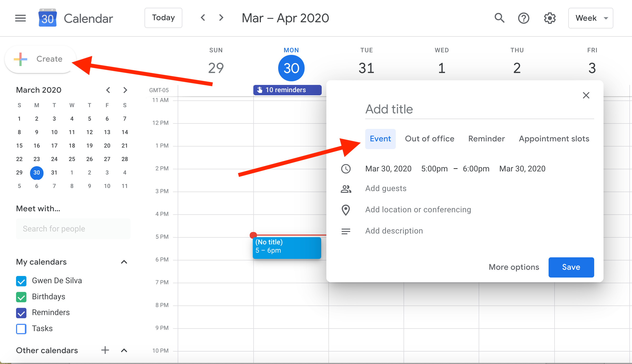Collapse the Other calendars section
This screenshot has height=364, width=632.
pyautogui.click(x=124, y=350)
